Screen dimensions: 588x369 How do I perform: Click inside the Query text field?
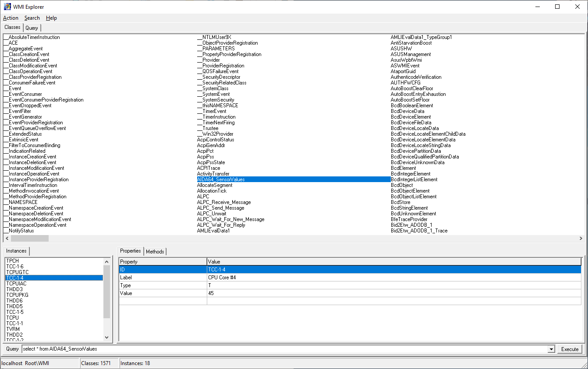click(285, 349)
